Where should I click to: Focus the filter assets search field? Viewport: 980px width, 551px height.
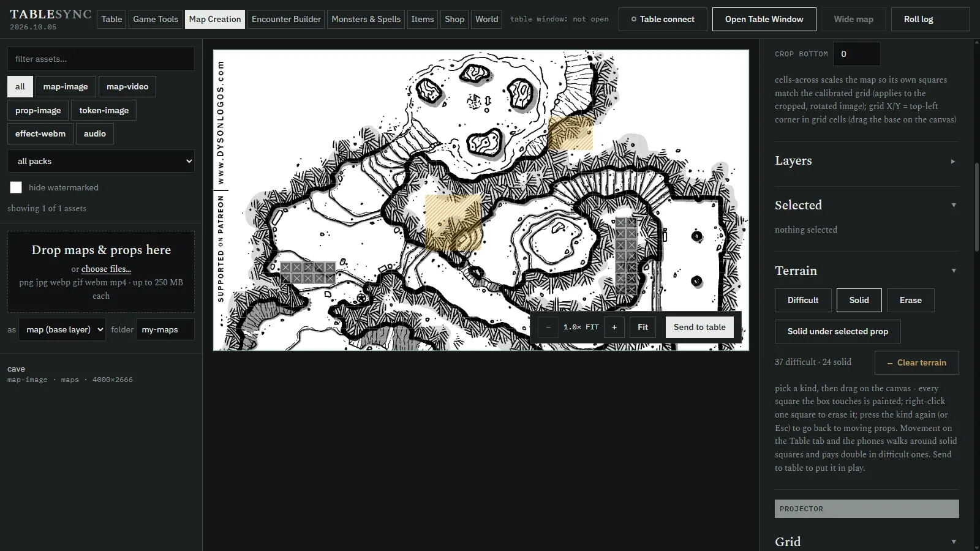pyautogui.click(x=101, y=59)
